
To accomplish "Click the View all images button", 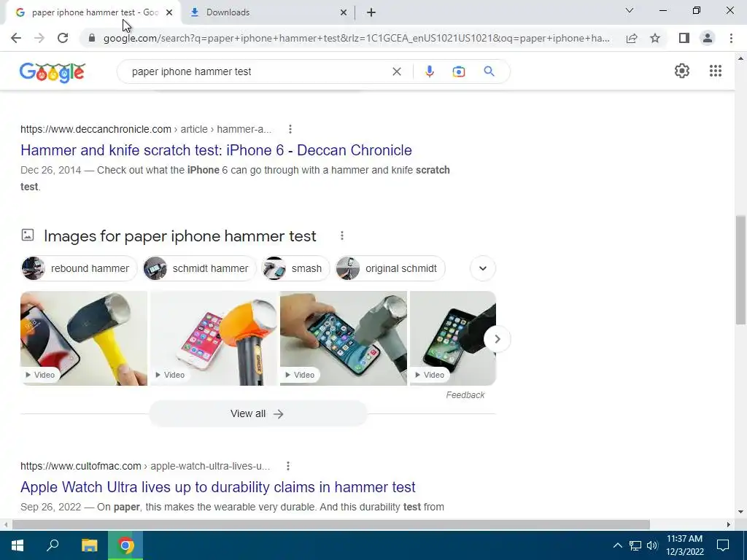I will point(258,413).
